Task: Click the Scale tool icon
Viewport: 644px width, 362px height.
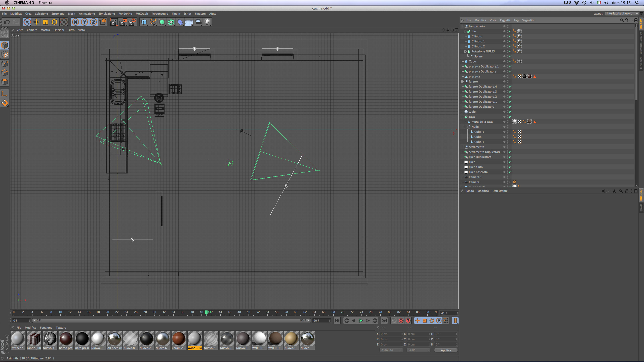Action: tap(45, 22)
